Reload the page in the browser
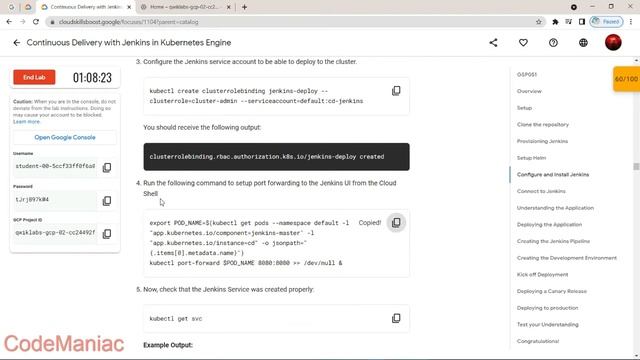The image size is (640, 360). click(x=36, y=22)
